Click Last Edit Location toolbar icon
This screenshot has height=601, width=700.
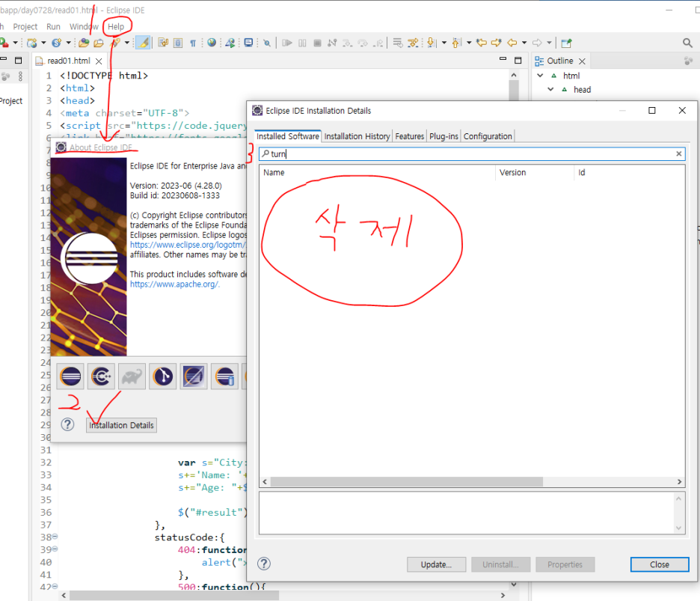coord(482,43)
